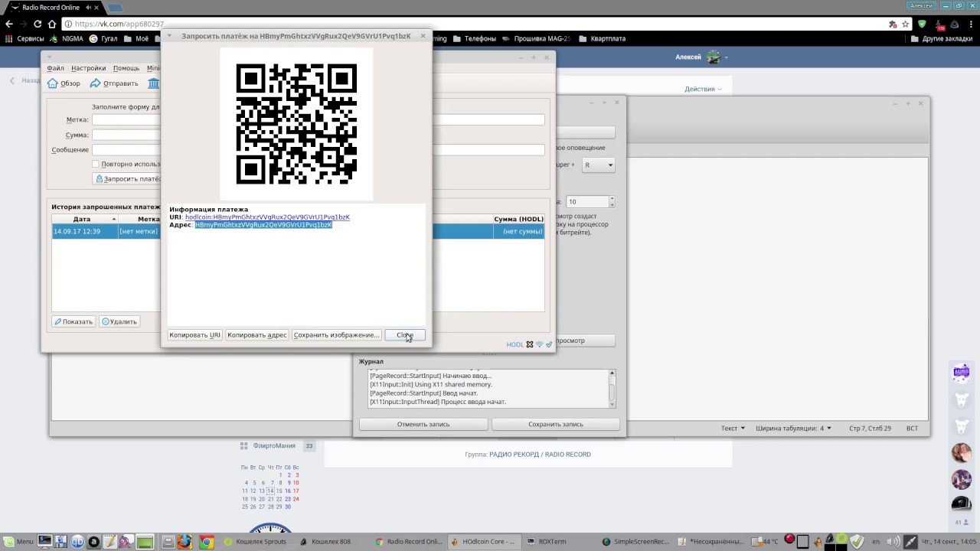Expand the 'Действия' dropdown on the VK page
The height and width of the screenshot is (551, 980).
click(703, 89)
